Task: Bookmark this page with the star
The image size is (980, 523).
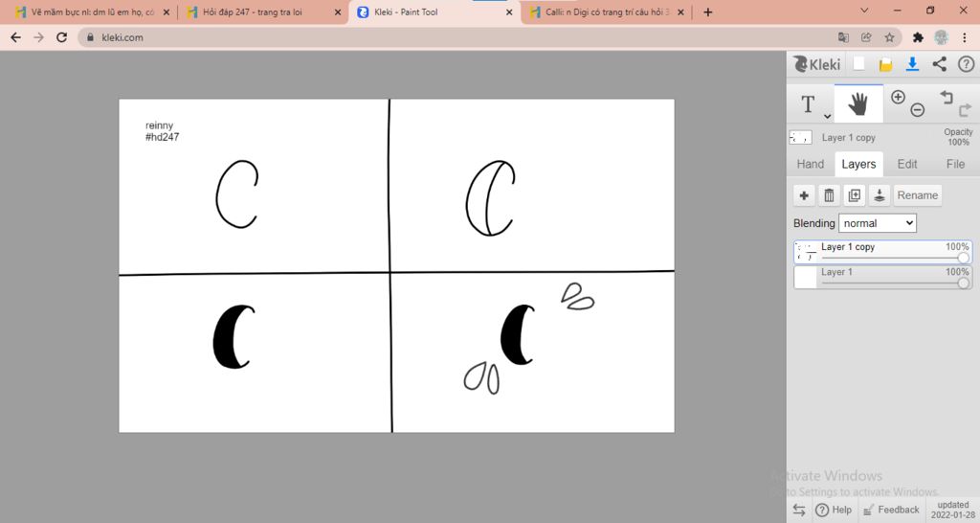Action: 889,37
